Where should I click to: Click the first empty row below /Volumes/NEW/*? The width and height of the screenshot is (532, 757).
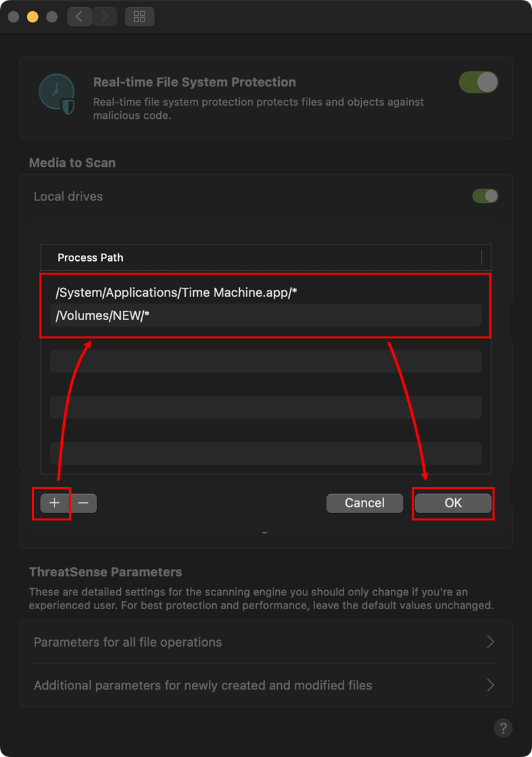point(265,361)
